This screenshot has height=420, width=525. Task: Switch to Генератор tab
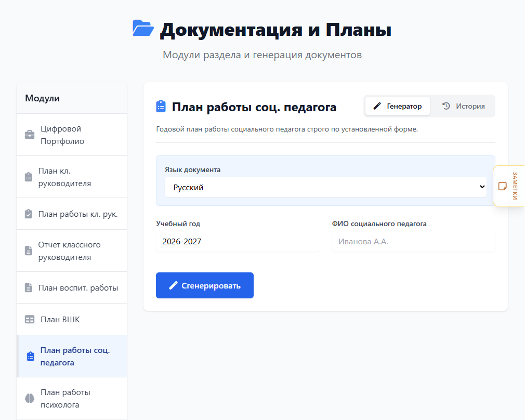tap(398, 106)
